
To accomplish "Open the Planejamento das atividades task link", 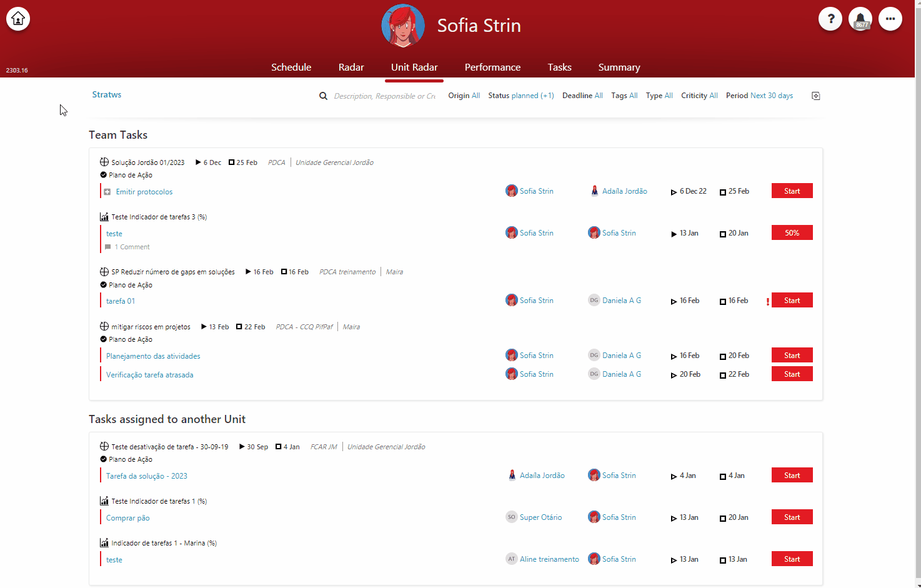I will (153, 356).
